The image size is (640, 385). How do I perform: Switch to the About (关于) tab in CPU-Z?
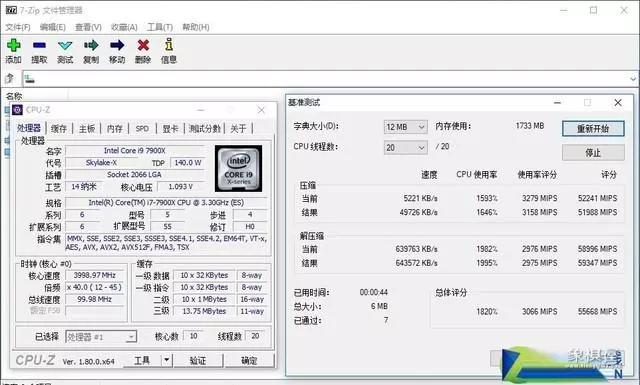[x=238, y=129]
